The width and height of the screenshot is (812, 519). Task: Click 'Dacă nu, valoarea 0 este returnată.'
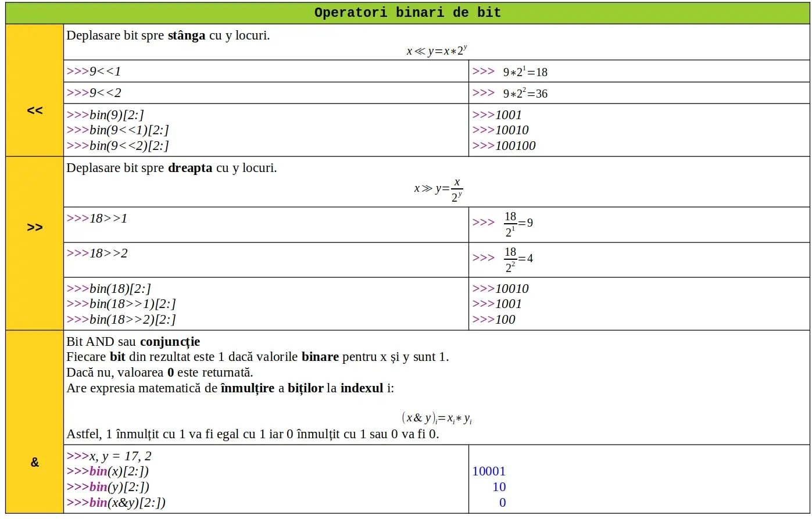coord(160,373)
